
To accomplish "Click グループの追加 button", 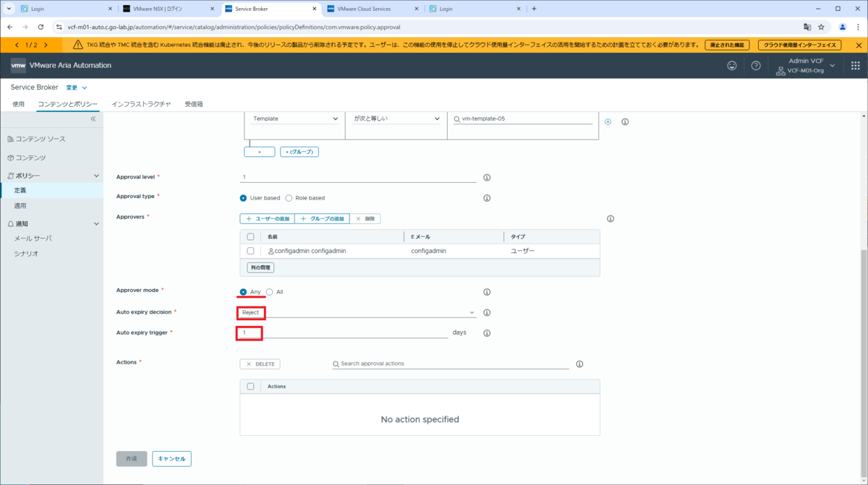I will click(322, 218).
